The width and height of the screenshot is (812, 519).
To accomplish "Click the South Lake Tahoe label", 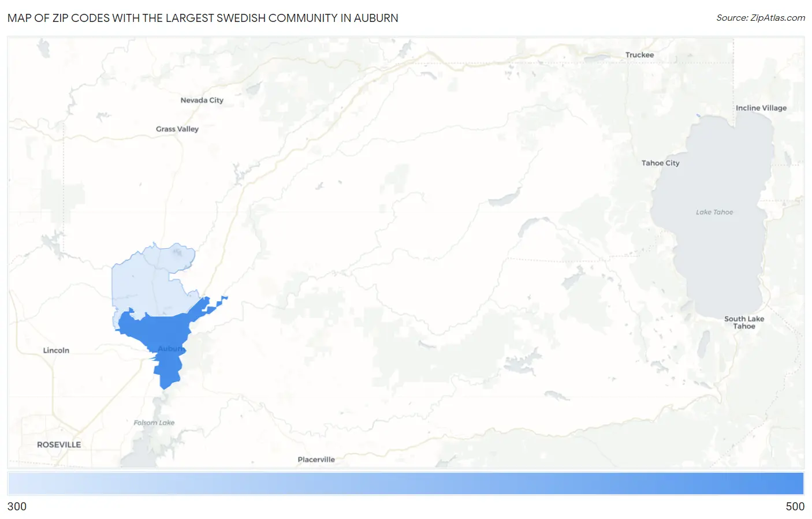I will point(744,322).
